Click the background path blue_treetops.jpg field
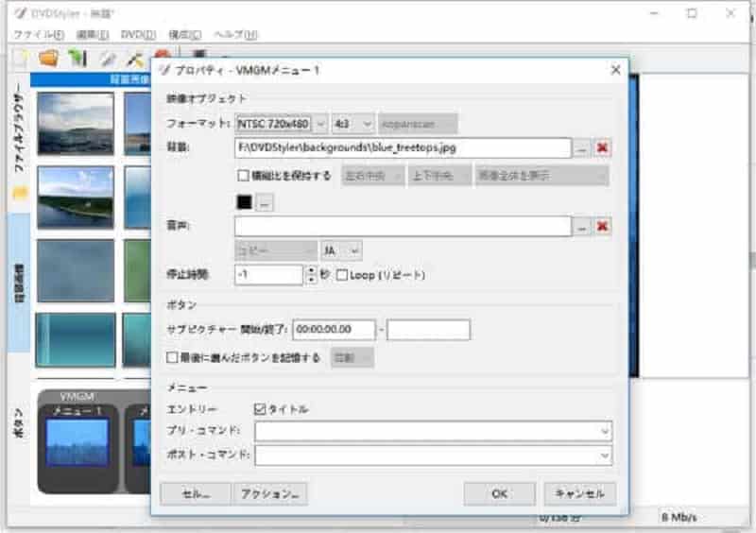This screenshot has width=756, height=533. [x=403, y=148]
